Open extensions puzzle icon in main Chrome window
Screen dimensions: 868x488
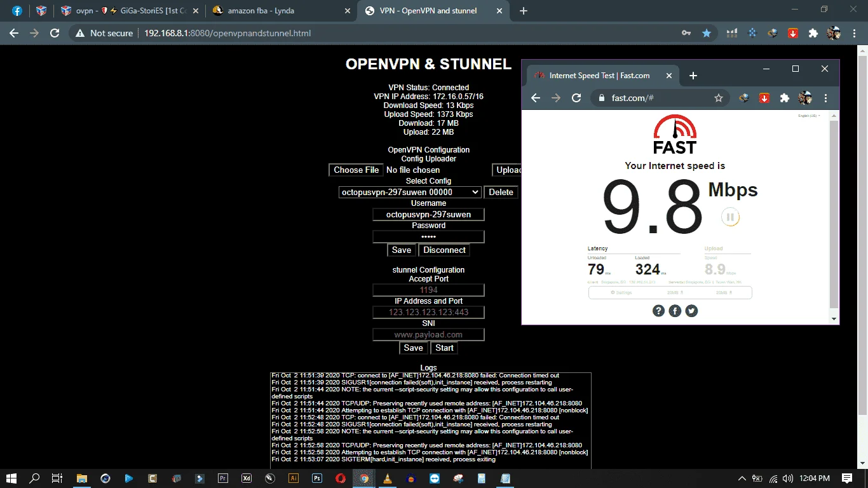coord(813,33)
